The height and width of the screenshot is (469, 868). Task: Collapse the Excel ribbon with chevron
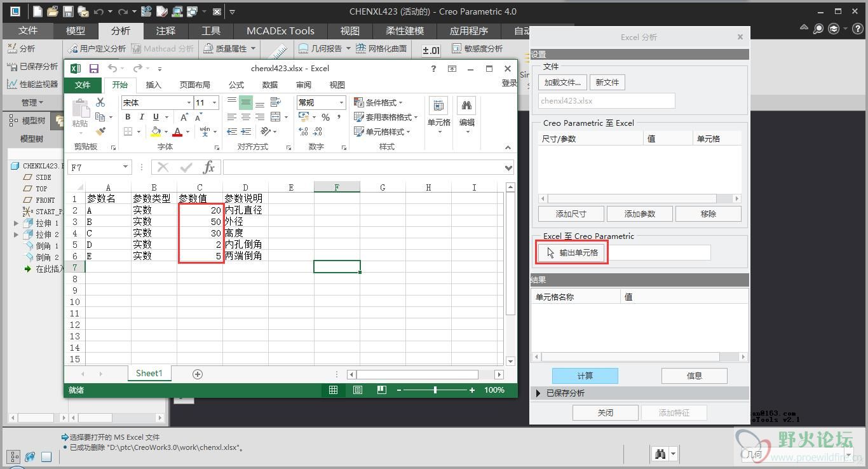pos(508,147)
